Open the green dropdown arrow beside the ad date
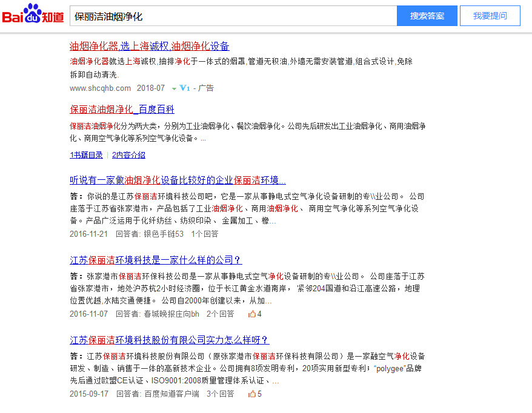Viewport: 532px width, 413px height. click(173, 88)
